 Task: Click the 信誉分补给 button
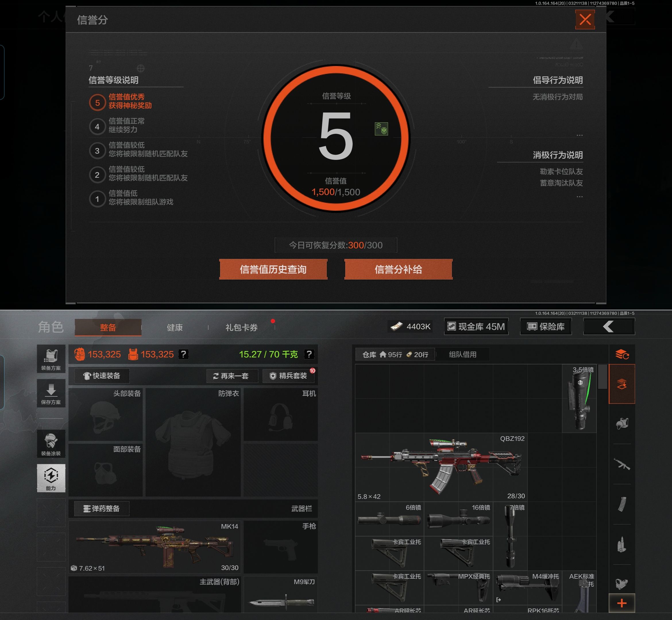(398, 269)
